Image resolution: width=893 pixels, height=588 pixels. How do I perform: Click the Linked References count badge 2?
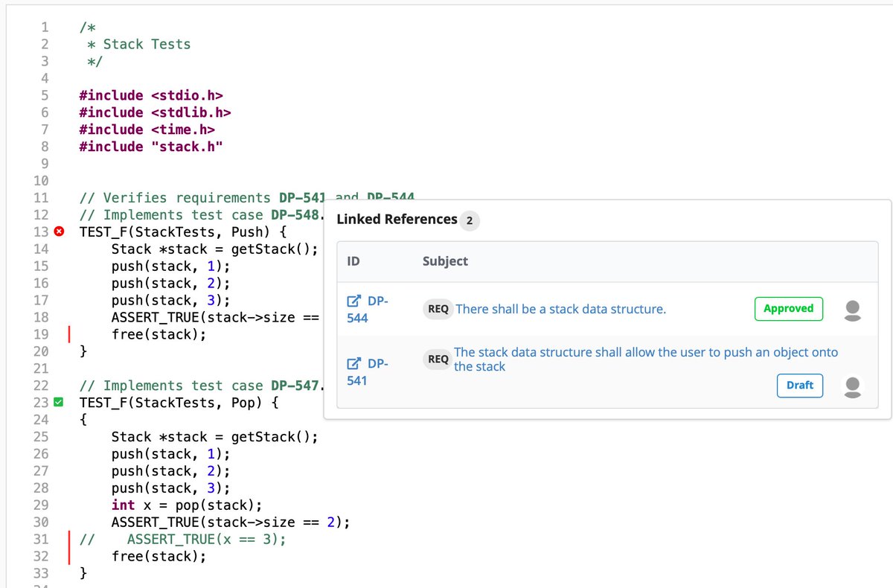tap(469, 220)
